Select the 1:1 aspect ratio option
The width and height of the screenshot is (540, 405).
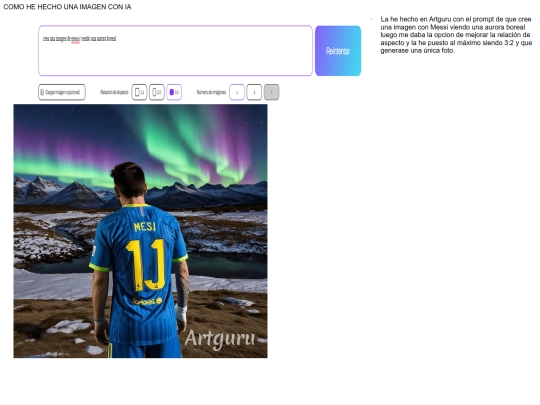click(x=139, y=92)
